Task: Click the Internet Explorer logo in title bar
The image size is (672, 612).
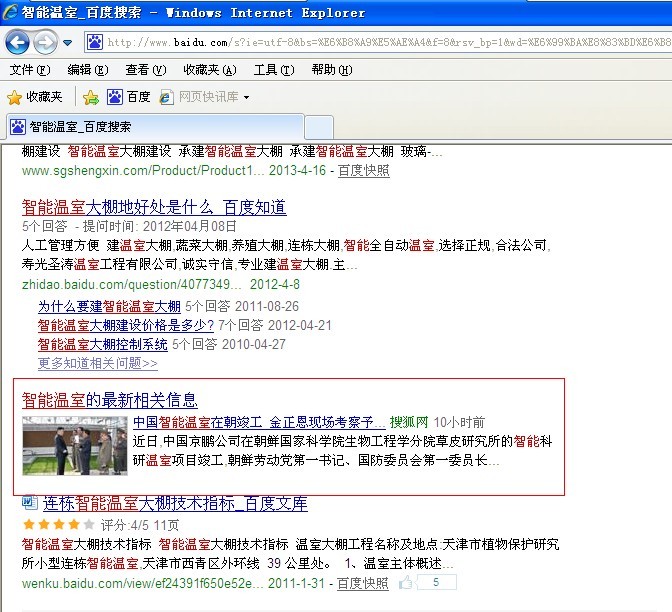Action: pyautogui.click(x=10, y=12)
